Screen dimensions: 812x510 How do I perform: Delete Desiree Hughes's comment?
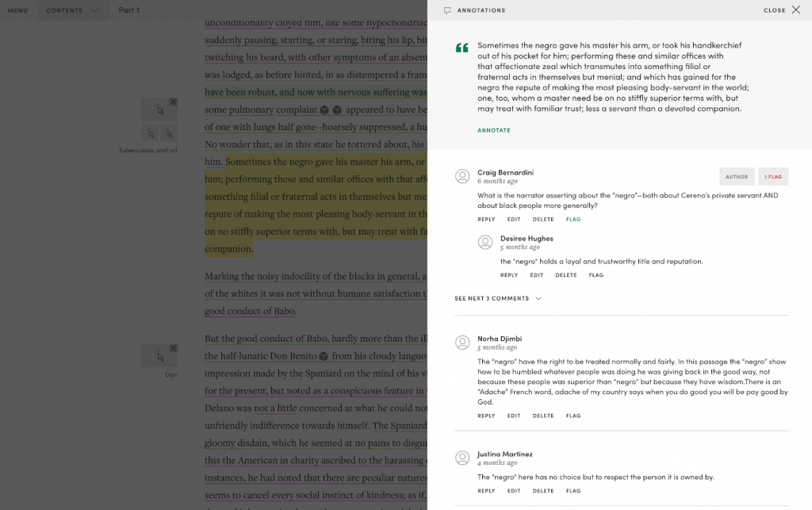point(566,275)
